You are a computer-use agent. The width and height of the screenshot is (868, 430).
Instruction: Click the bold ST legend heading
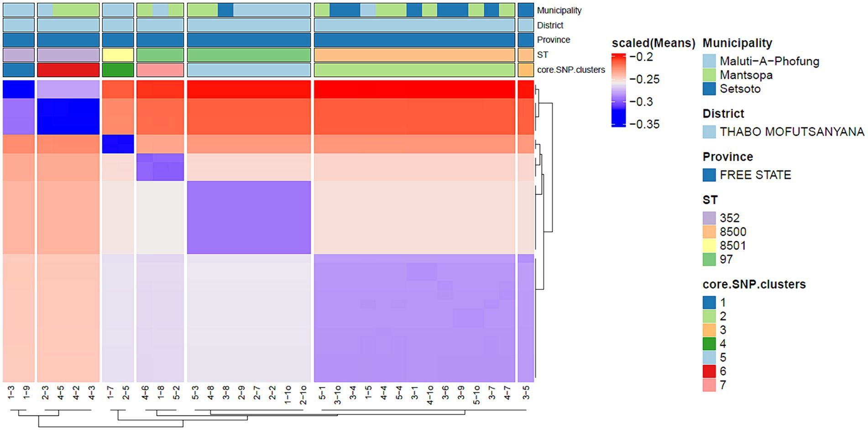710,200
